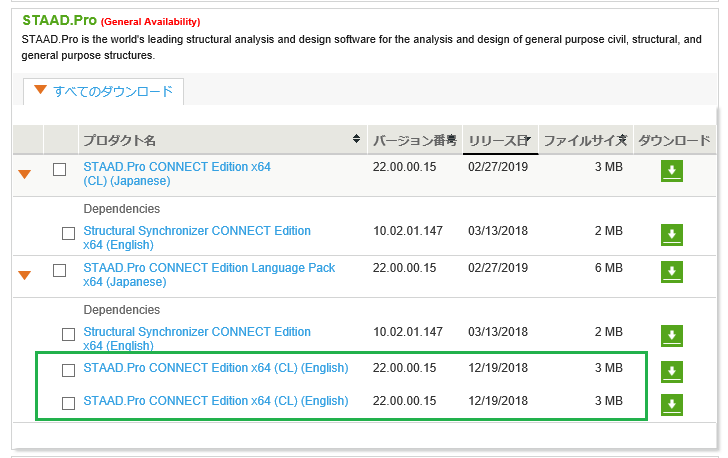Click 03/13/2018 date under (CL) (Japanese) dependencies
This screenshot has width=728, height=458.
pyautogui.click(x=498, y=231)
